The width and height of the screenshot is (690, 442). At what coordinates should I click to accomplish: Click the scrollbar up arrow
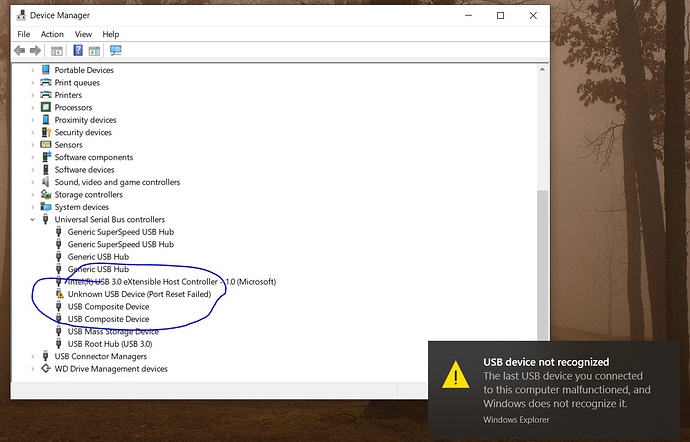click(x=543, y=70)
